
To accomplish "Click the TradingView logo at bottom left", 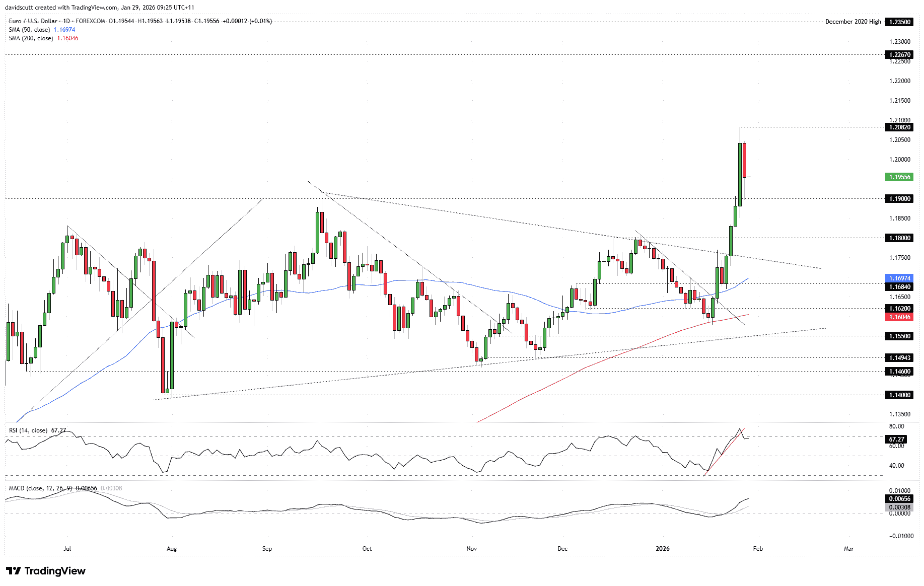I will 46,571.
